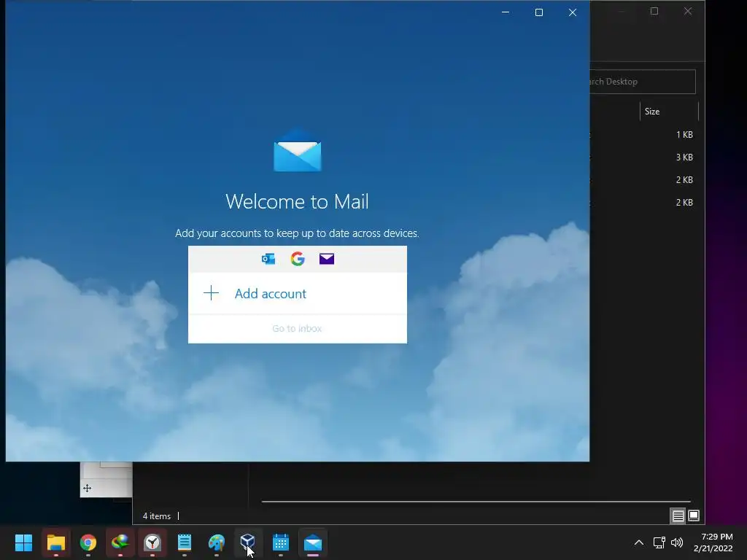Viewport: 747px width, 560px height.
Task: Minimize the Mail window
Action: coord(506,12)
